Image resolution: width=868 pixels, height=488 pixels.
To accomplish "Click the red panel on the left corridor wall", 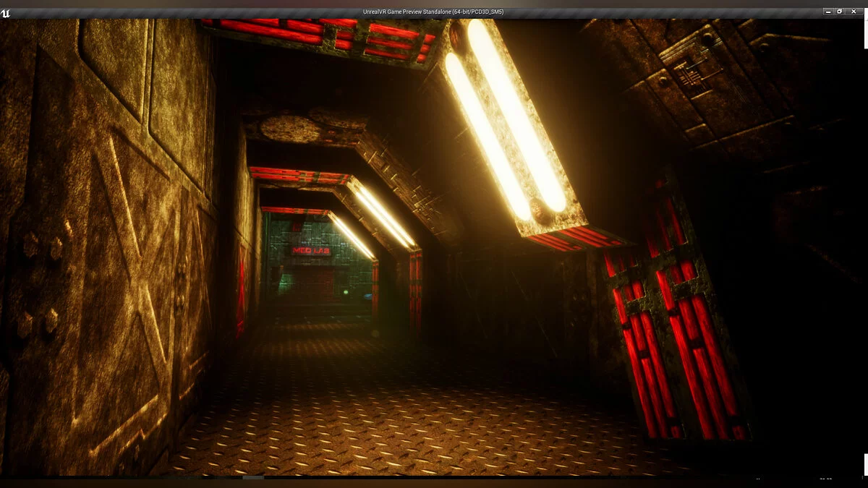I will tap(241, 289).
